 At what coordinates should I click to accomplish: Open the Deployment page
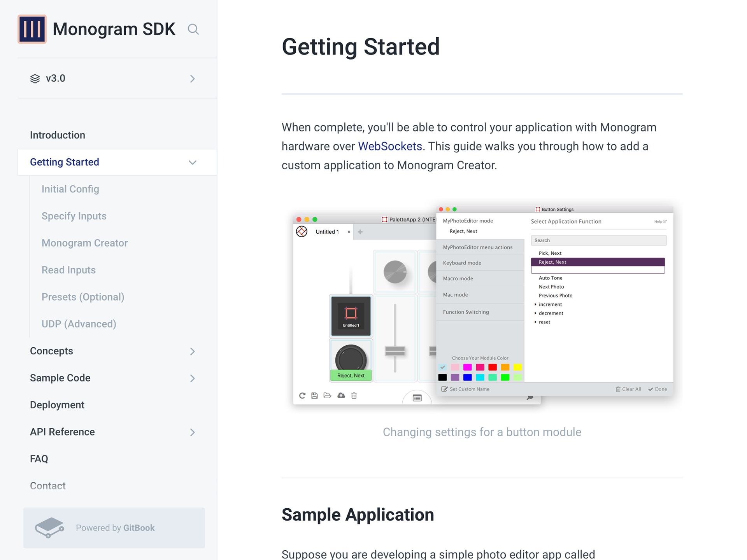[57, 405]
